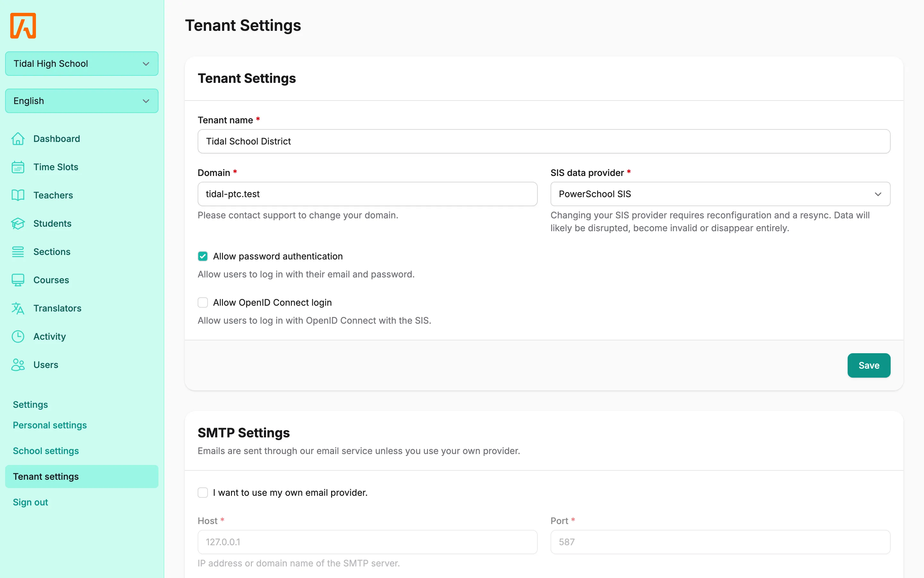The height and width of the screenshot is (578, 924).
Task: View the Activity page
Action: [x=50, y=337]
